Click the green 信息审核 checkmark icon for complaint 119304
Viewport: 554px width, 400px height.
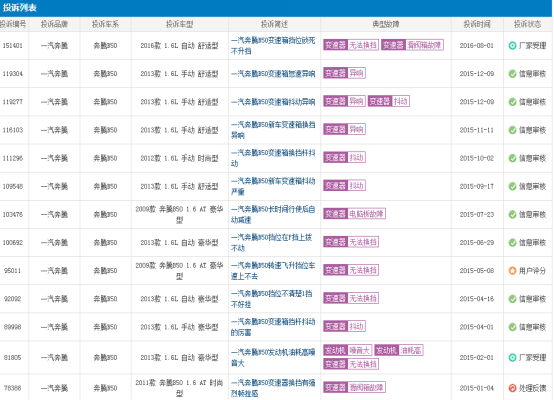[x=512, y=74]
